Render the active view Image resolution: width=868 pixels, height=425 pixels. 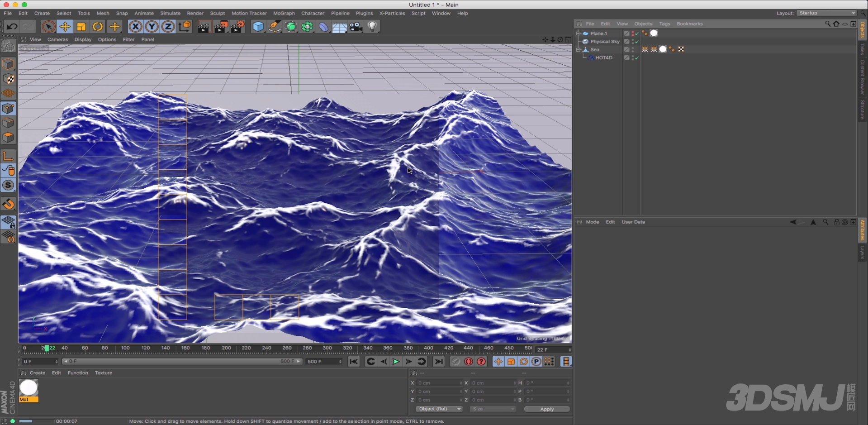tap(204, 27)
